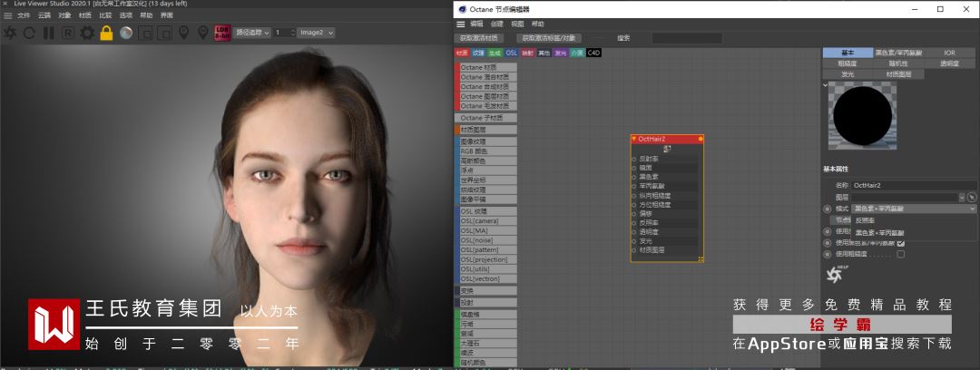Open node editor hamburger menu icon

coord(461,24)
